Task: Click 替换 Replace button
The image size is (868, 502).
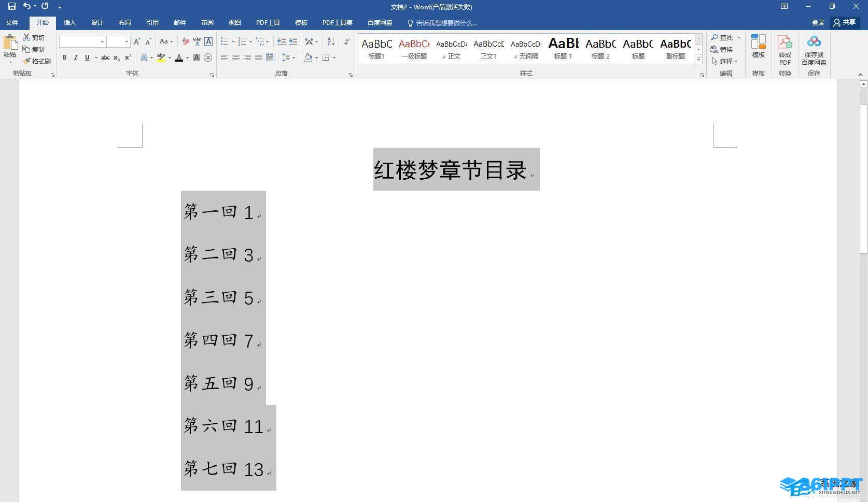Action: (722, 49)
